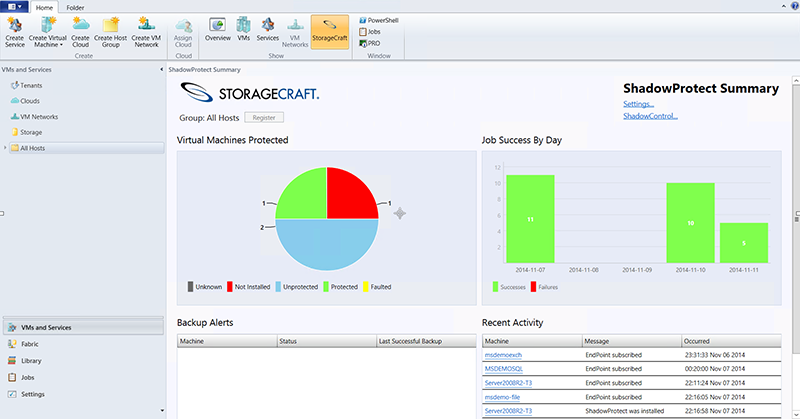Click the Not Installed legend swatch
The height and width of the screenshot is (419, 800).
coord(230,287)
